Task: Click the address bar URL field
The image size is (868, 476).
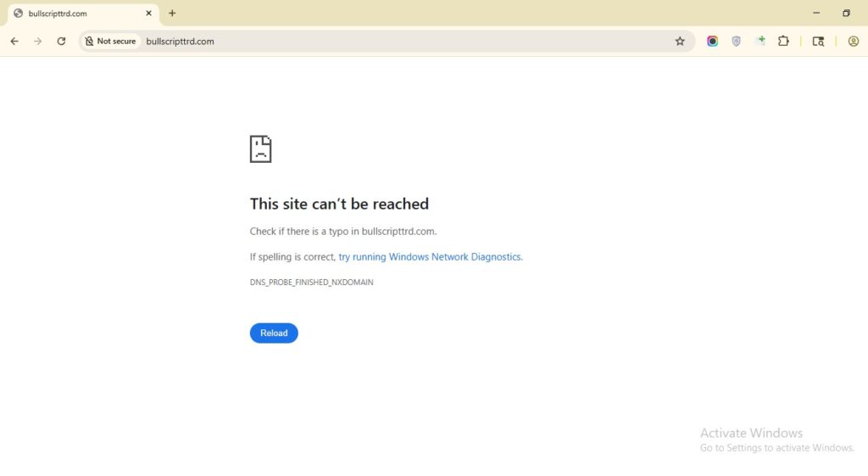Action: (381, 41)
